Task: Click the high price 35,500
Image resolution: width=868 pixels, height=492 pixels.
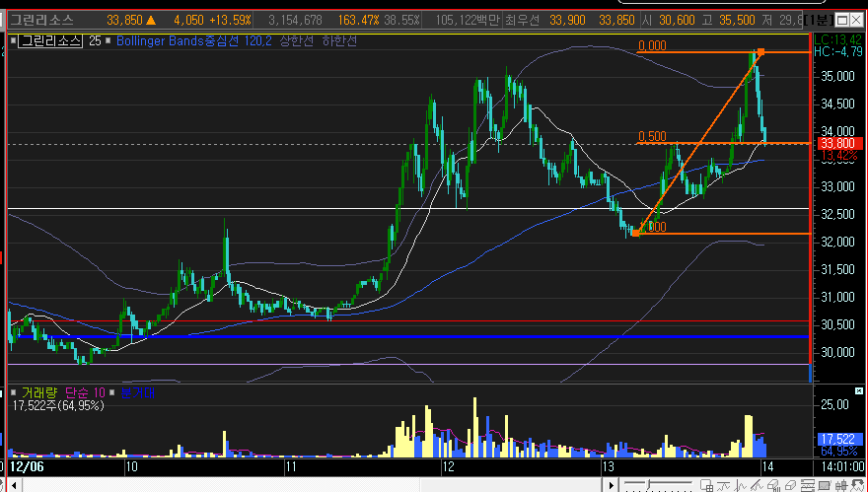Action: [738, 21]
